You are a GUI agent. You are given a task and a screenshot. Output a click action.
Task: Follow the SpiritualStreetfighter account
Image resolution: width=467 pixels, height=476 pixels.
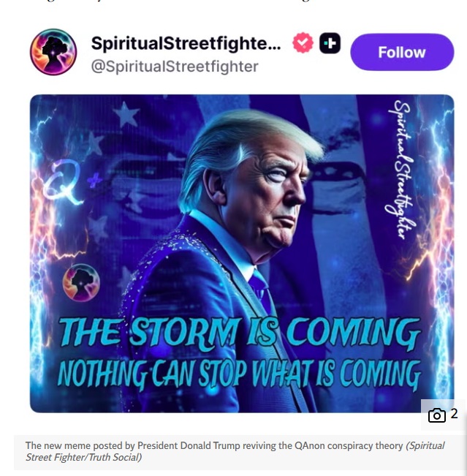coord(402,52)
